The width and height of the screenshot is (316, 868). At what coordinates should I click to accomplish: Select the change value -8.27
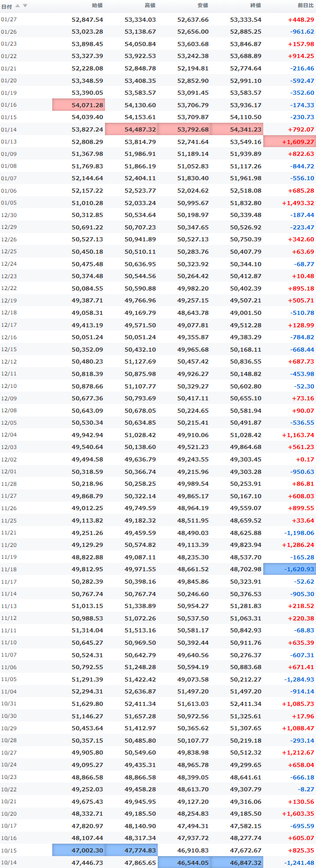pyautogui.click(x=306, y=789)
